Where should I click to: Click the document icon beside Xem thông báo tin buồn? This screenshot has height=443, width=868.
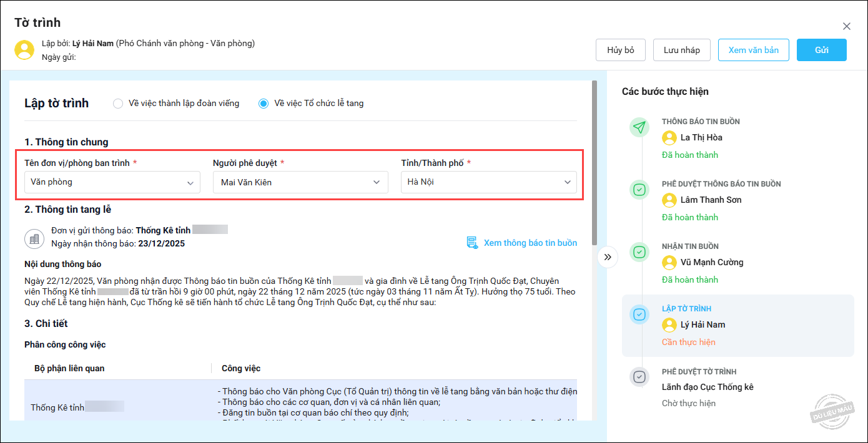(x=472, y=243)
